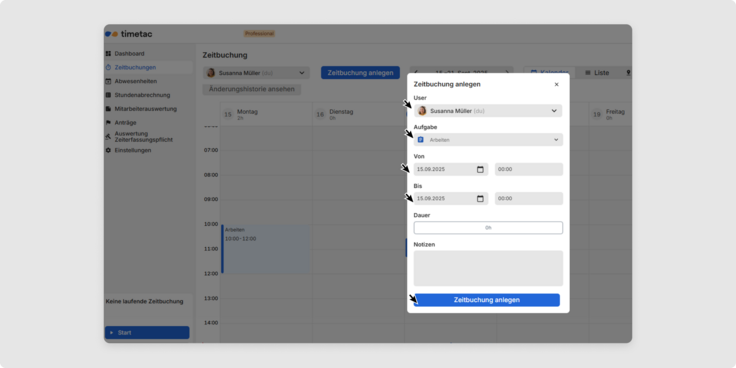
Task: Open the Susanna Müller employee selector
Action: click(x=256, y=73)
